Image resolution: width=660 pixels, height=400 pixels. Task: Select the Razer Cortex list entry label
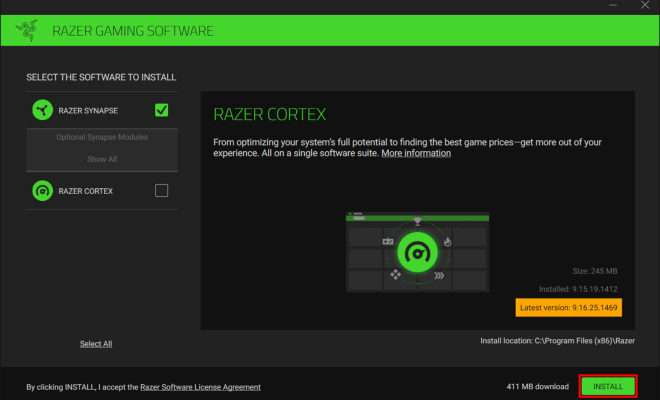point(85,191)
